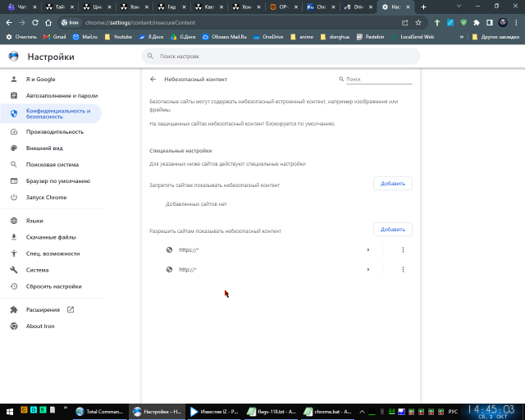The height and width of the screenshot is (420, 525).
Task: Switch to chrome.bat window in taskbar
Action: [328, 412]
